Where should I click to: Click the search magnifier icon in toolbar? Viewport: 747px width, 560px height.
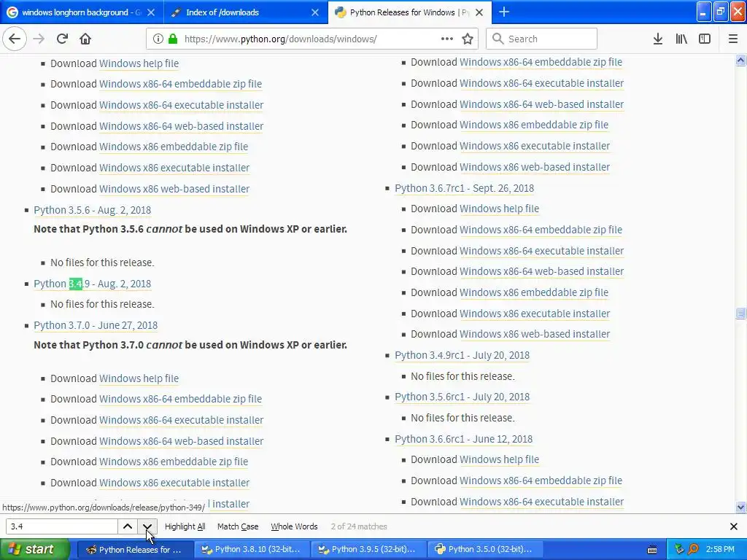pos(498,39)
